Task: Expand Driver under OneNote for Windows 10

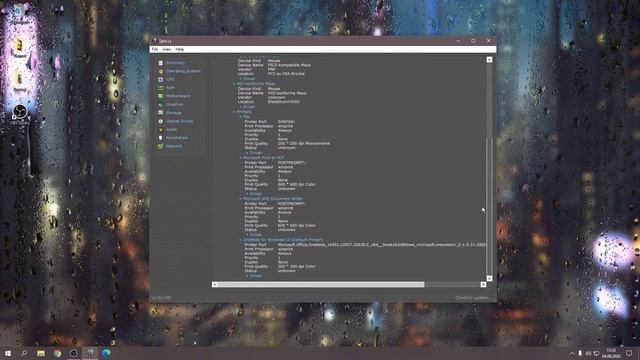Action: pyautogui.click(x=247, y=276)
